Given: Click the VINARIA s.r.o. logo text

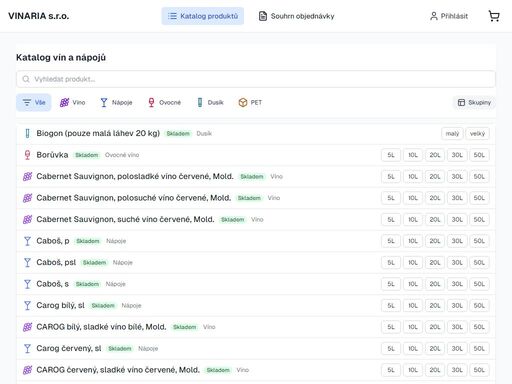Looking at the screenshot, I should tap(39, 16).
